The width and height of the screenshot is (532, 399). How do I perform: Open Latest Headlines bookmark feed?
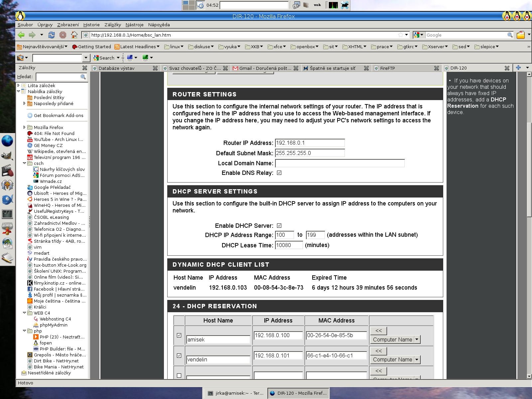point(137,47)
